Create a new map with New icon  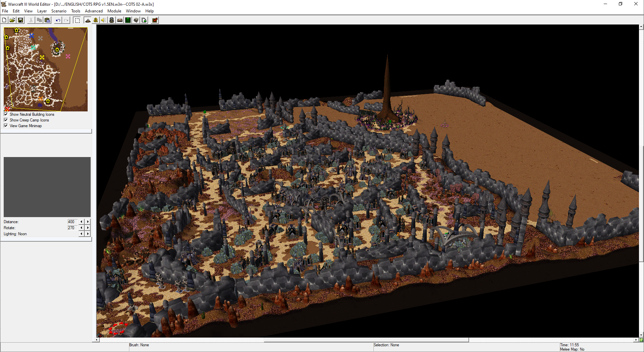(x=4, y=20)
